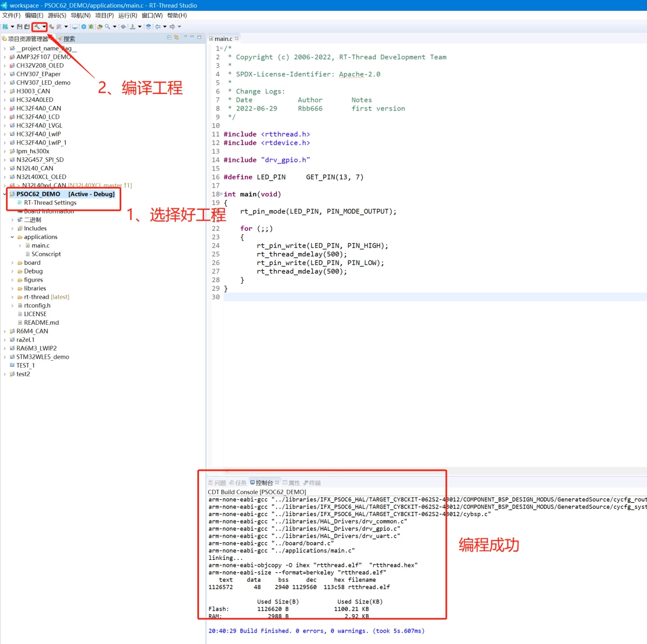Viewport: 647px width, 644px height.
Task: Click the save all toolbar icon
Action: point(27,26)
